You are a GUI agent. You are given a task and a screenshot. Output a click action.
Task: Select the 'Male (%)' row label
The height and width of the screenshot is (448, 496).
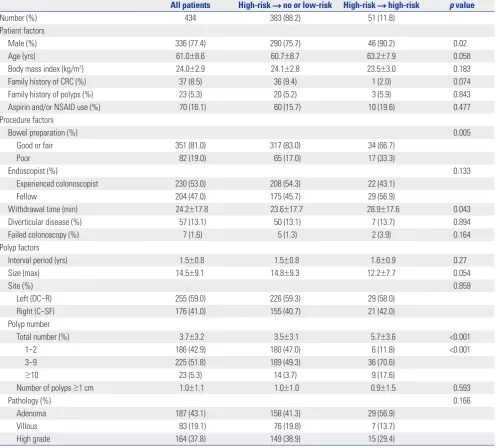22,43
